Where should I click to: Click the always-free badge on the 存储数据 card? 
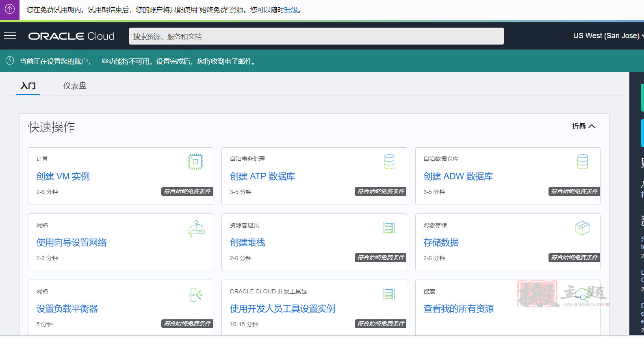pos(574,258)
